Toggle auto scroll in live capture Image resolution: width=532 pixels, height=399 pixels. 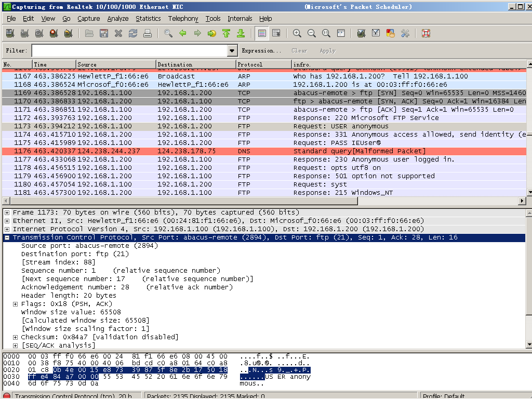pyautogui.click(x=276, y=33)
